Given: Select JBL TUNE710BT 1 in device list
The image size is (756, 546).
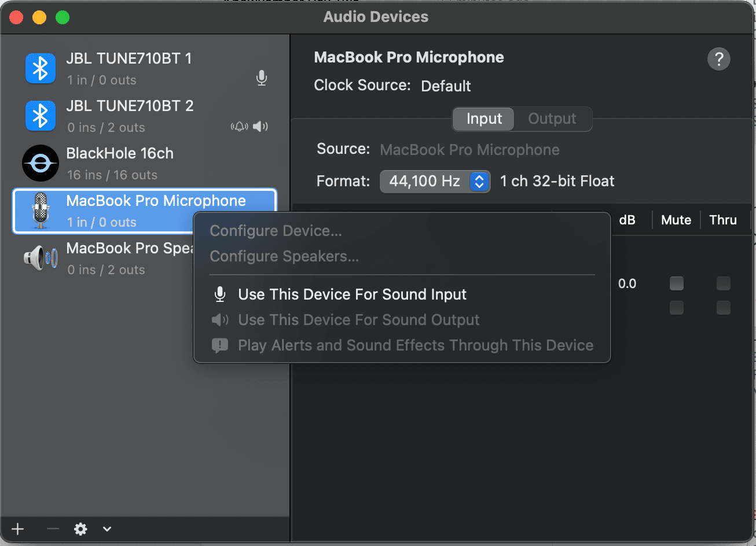Looking at the screenshot, I should [x=145, y=68].
